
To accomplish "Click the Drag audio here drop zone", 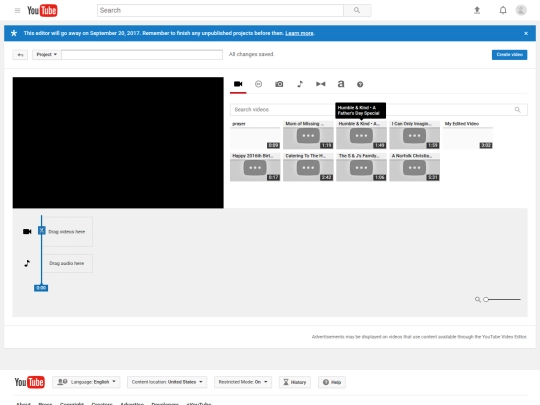I will pyautogui.click(x=67, y=263).
